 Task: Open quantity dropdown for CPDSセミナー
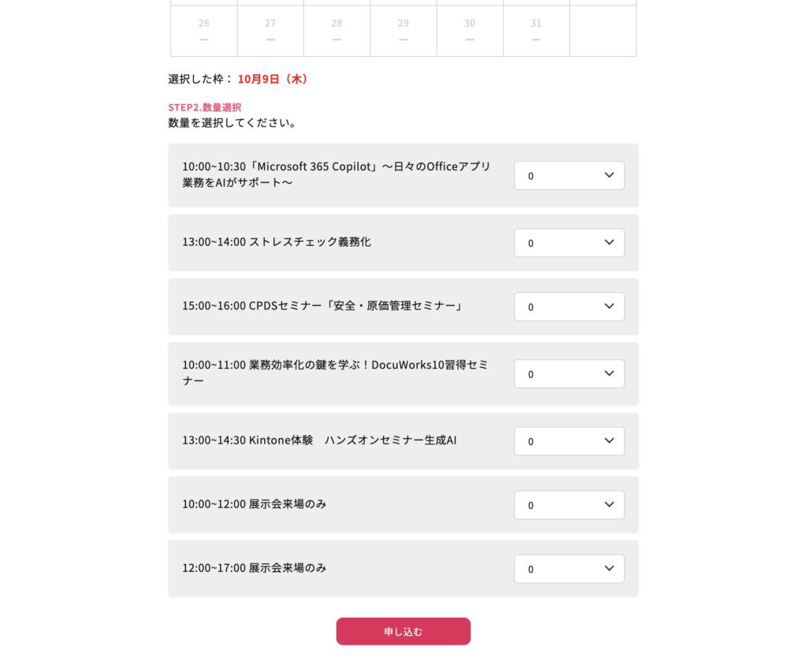click(569, 306)
